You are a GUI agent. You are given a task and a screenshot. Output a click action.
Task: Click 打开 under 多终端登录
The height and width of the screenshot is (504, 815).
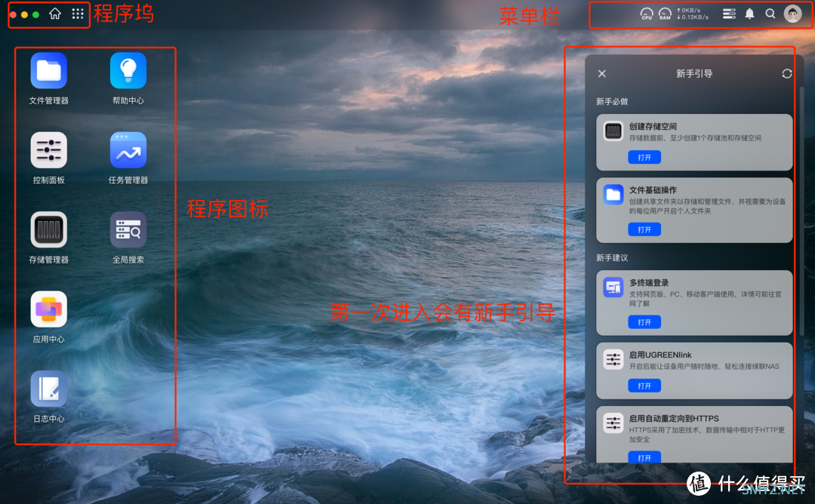pyautogui.click(x=644, y=322)
